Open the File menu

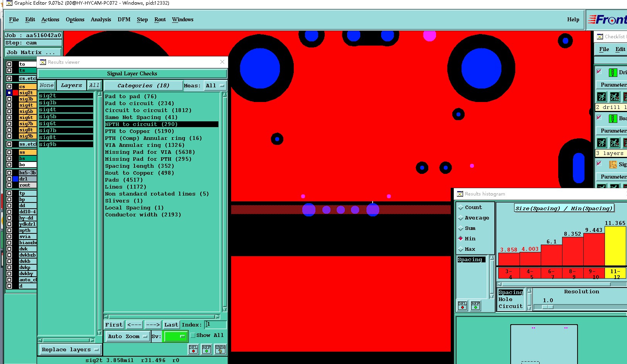pyautogui.click(x=14, y=20)
